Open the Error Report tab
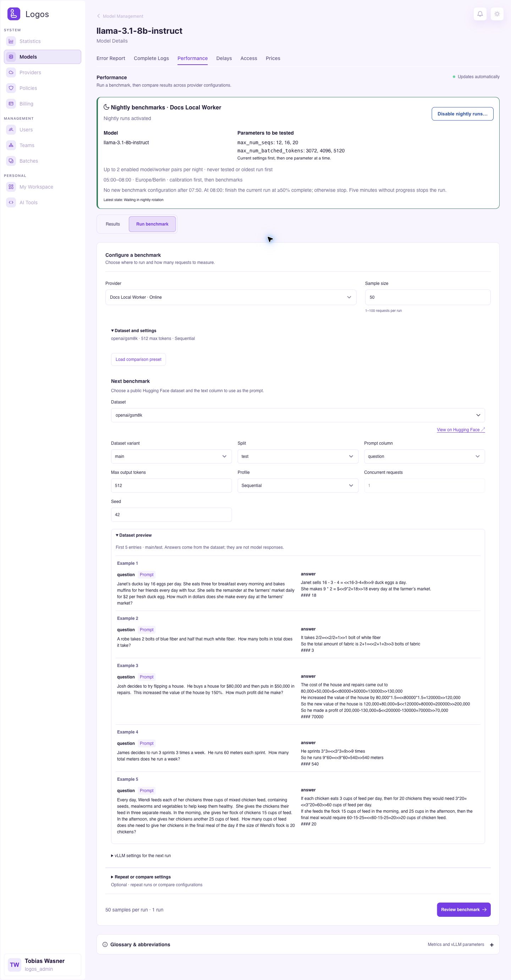This screenshot has height=980, width=511. 111,58
